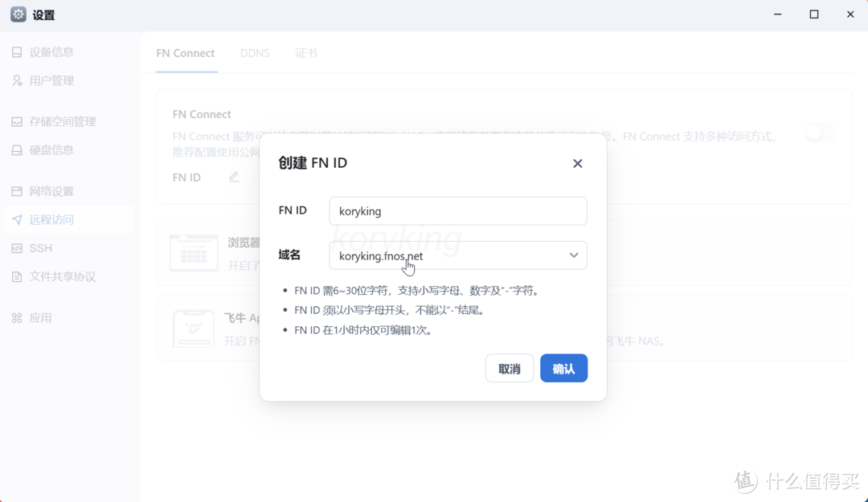The height and width of the screenshot is (502, 868).
Task: Select the FN Connect tab
Action: point(186,52)
